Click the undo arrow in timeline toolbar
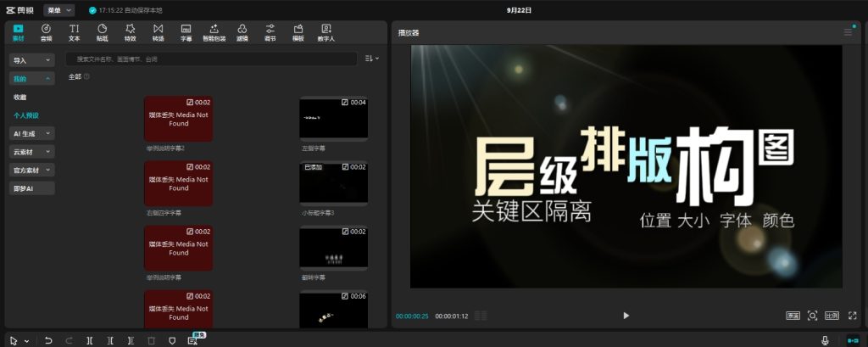868x347 pixels. pos(48,340)
